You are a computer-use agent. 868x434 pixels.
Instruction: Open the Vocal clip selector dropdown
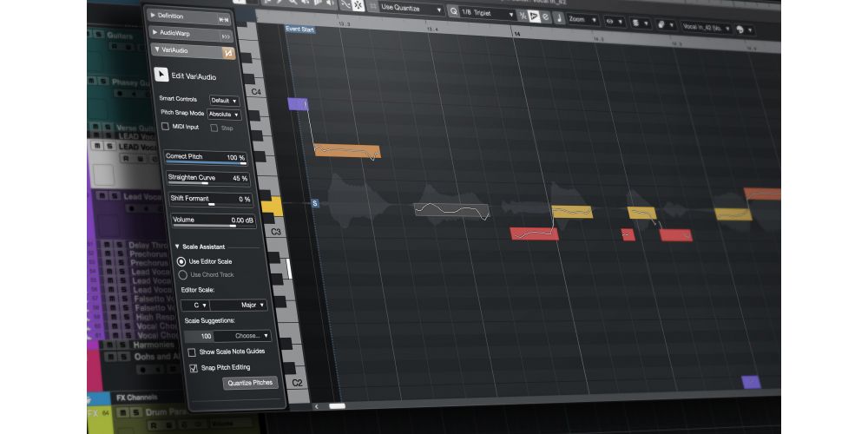click(x=707, y=27)
